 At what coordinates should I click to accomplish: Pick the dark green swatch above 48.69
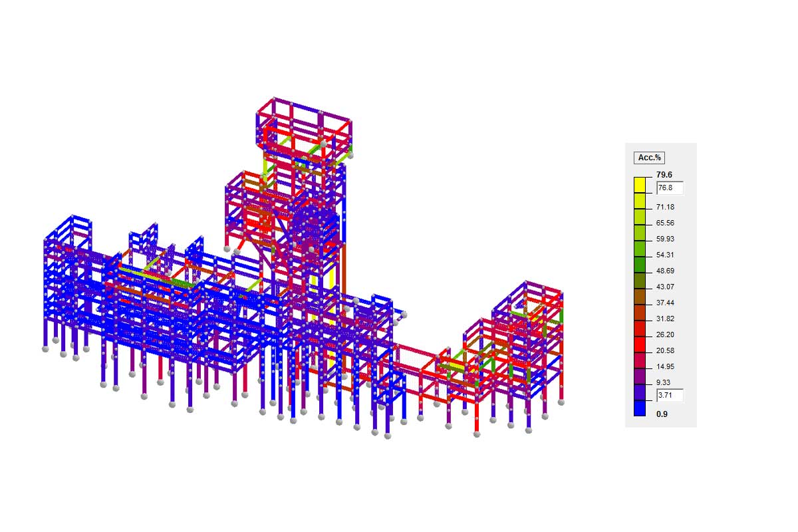pyautogui.click(x=640, y=264)
